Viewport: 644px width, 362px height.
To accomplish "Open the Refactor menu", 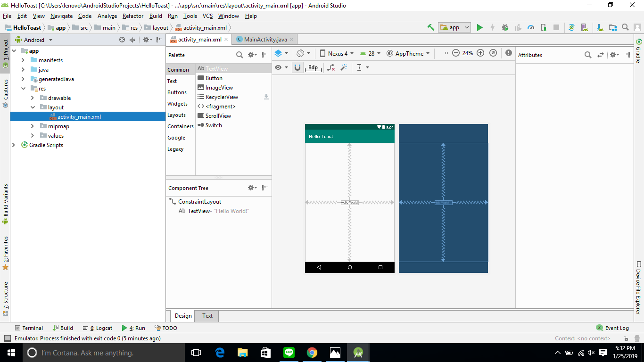I will pyautogui.click(x=132, y=16).
